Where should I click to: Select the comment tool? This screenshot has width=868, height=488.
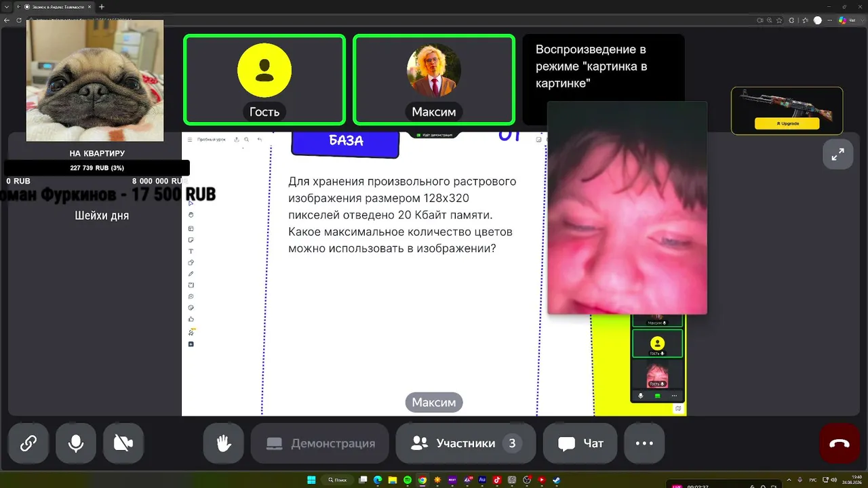[191, 297]
